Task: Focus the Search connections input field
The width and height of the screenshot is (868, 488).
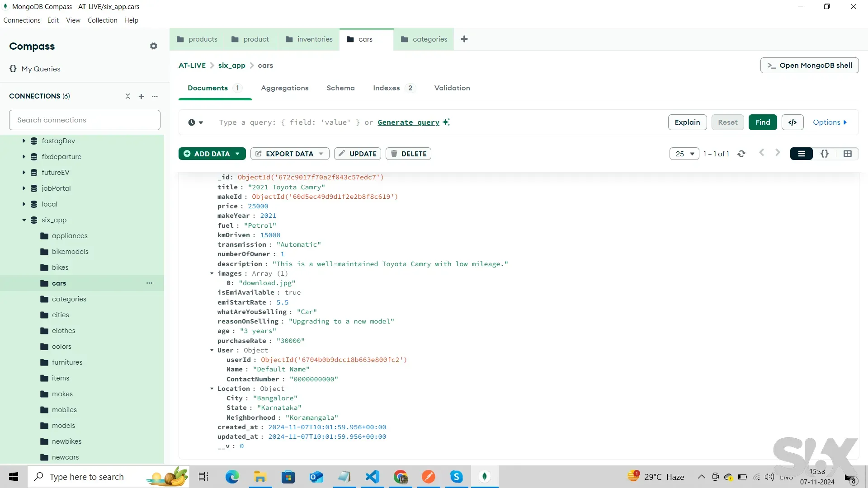Action: click(85, 120)
